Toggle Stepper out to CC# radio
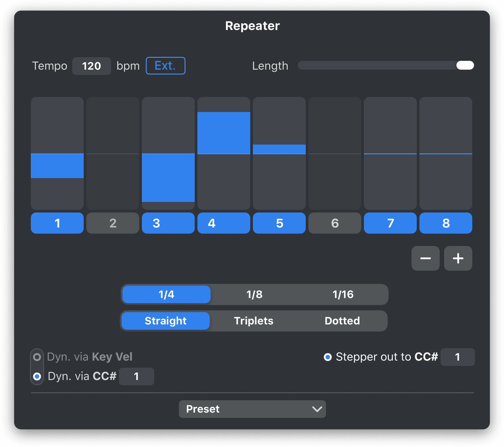 (328, 357)
